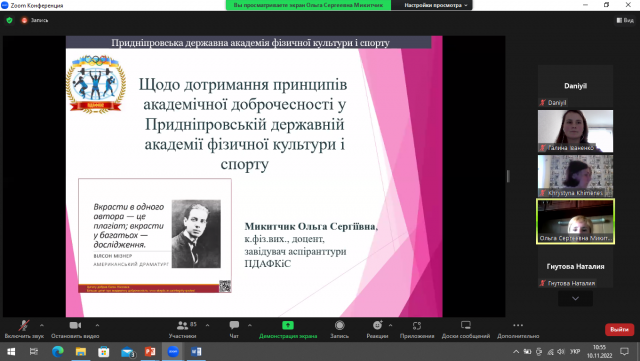Show more participants with down chevron
This screenshot has width=640, height=361.
click(x=575, y=299)
